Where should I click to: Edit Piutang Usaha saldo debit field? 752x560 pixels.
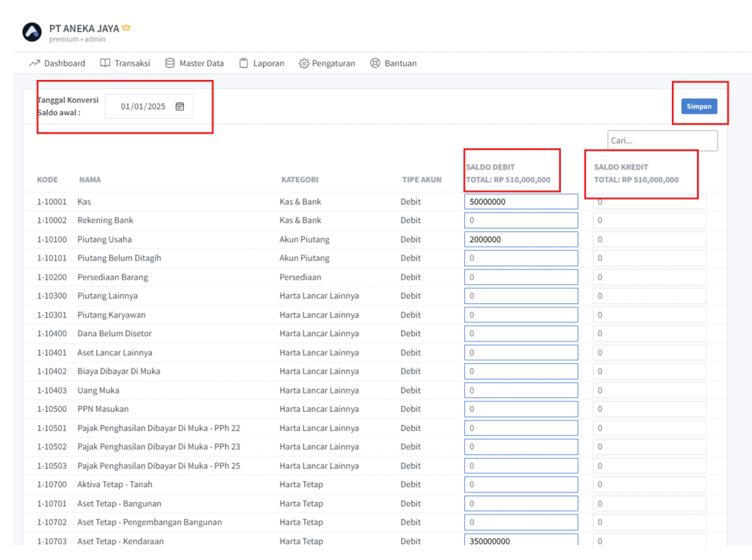click(x=521, y=239)
